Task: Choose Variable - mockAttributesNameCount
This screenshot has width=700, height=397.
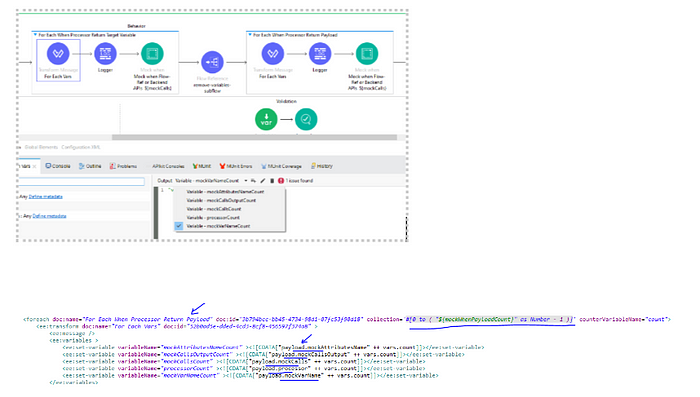Action: pyautogui.click(x=225, y=192)
